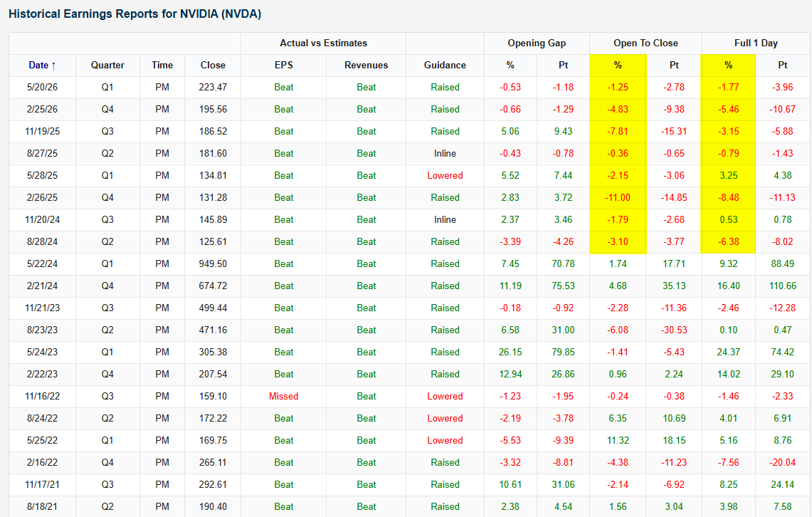Screen dimensions: 812x517
Task: Click the opening gap point value 79.85
Action: pos(563,352)
